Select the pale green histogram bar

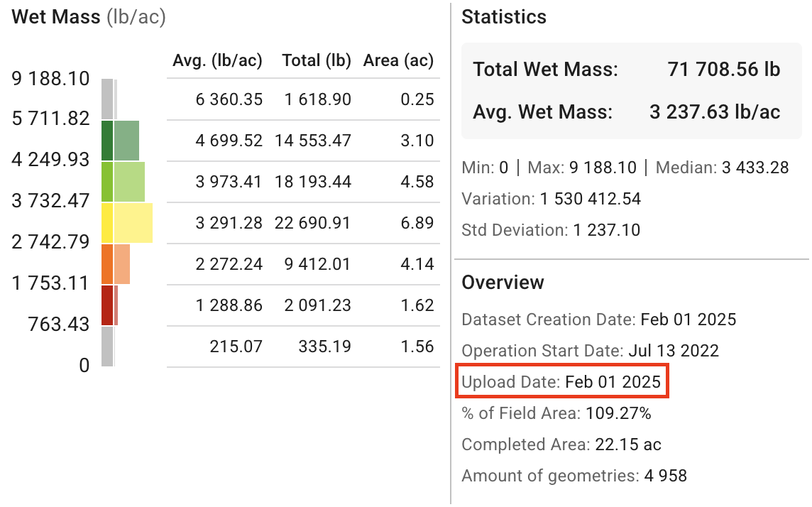[x=129, y=182]
